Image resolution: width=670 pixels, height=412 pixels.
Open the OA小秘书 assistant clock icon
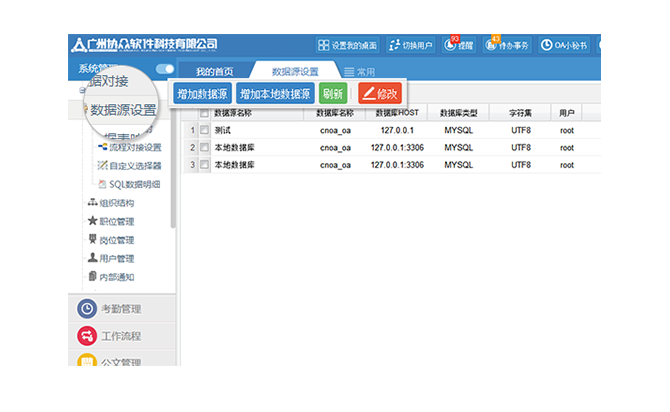(547, 45)
